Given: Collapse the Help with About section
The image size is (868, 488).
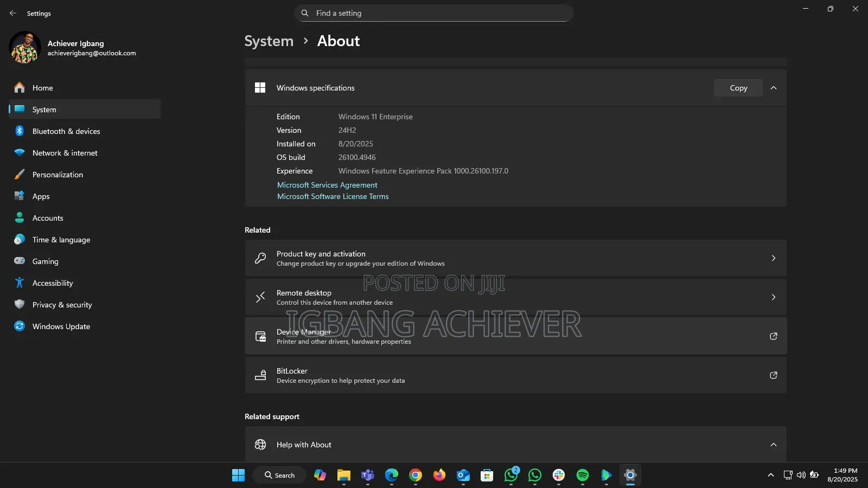Looking at the screenshot, I should point(774,445).
